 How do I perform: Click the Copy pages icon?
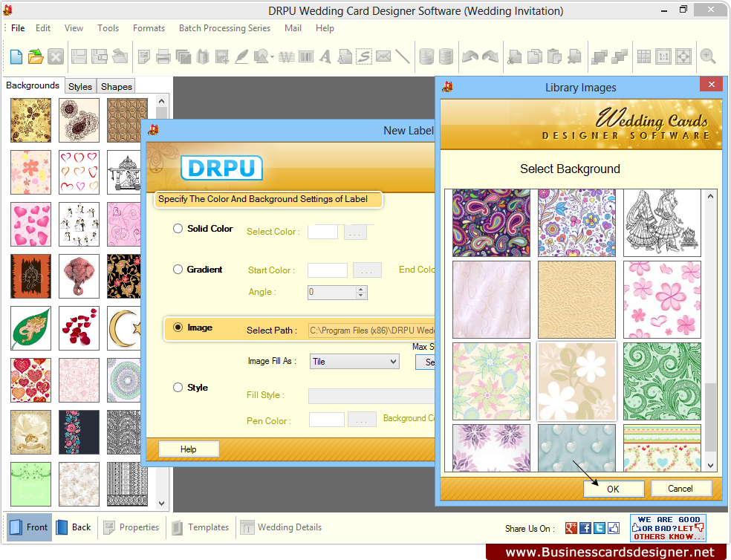coord(534,57)
